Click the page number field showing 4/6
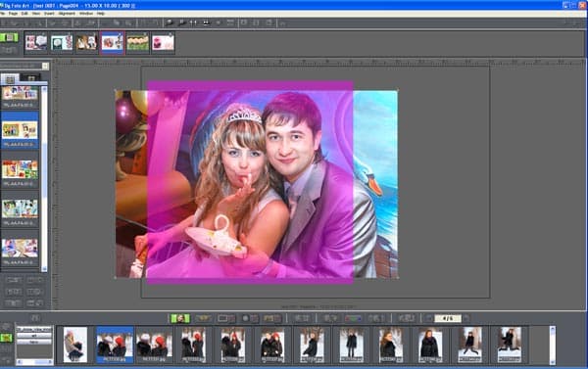 (448, 318)
